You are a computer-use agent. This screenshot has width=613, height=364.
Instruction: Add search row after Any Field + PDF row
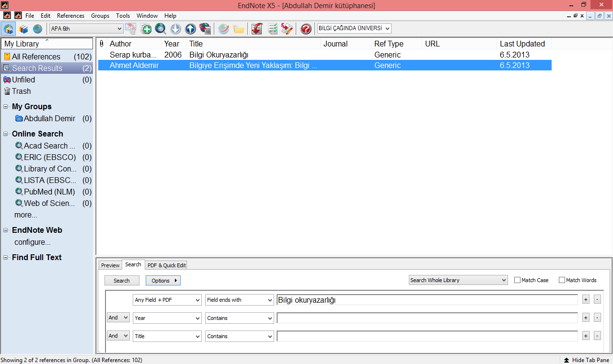[x=586, y=300]
